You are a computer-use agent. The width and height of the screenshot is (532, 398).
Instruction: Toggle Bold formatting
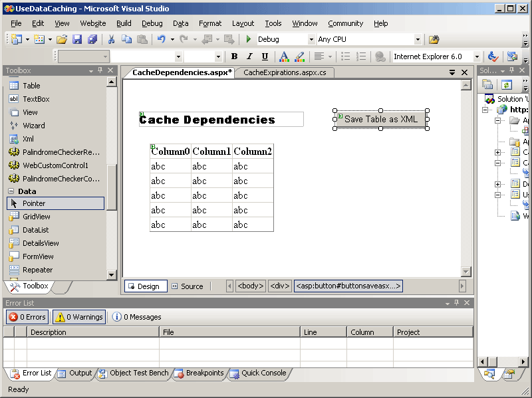(x=234, y=56)
